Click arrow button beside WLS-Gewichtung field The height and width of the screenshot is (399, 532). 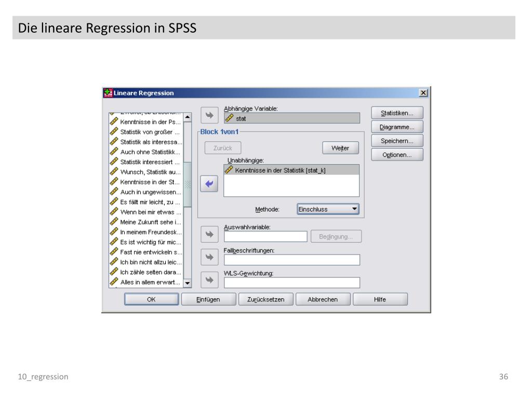click(x=209, y=280)
